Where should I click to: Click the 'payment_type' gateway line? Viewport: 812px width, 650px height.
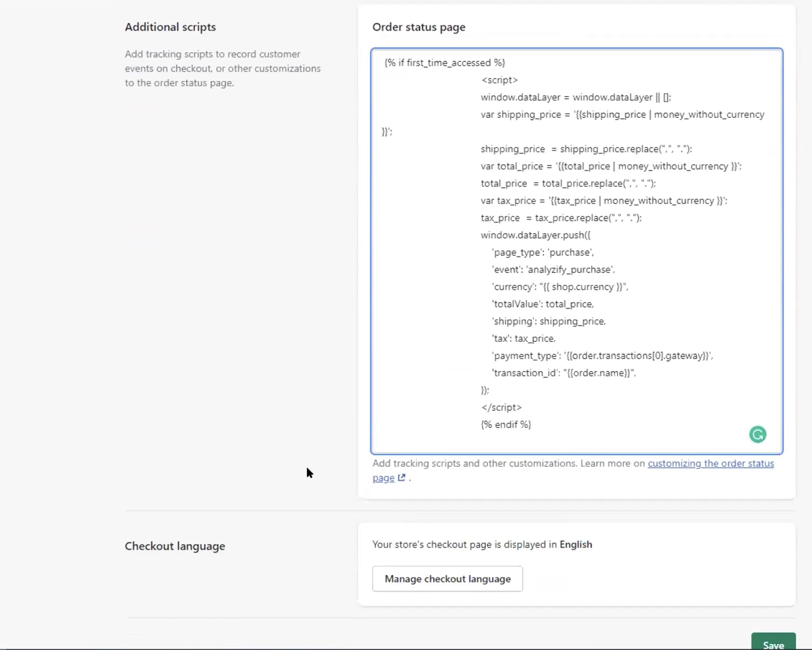[602, 356]
